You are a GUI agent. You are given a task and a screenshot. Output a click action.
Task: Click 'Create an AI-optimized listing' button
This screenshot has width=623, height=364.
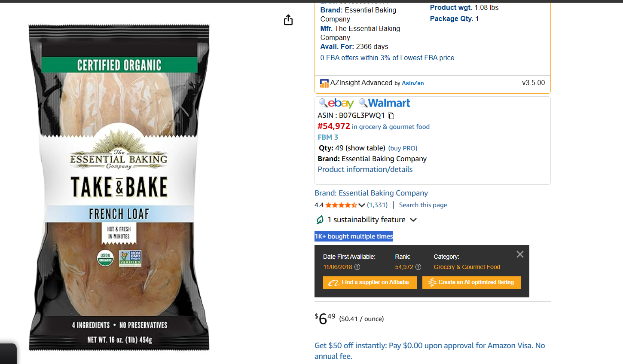point(471,282)
